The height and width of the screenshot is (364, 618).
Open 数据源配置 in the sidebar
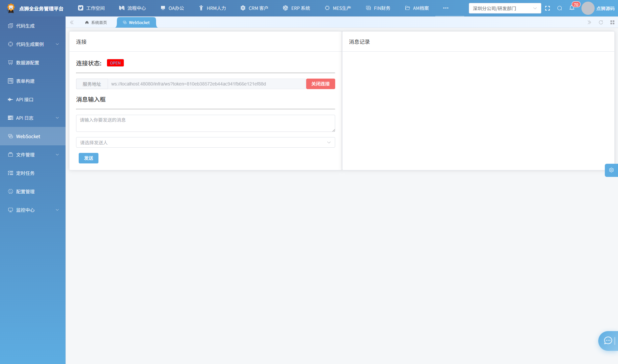coord(33,62)
